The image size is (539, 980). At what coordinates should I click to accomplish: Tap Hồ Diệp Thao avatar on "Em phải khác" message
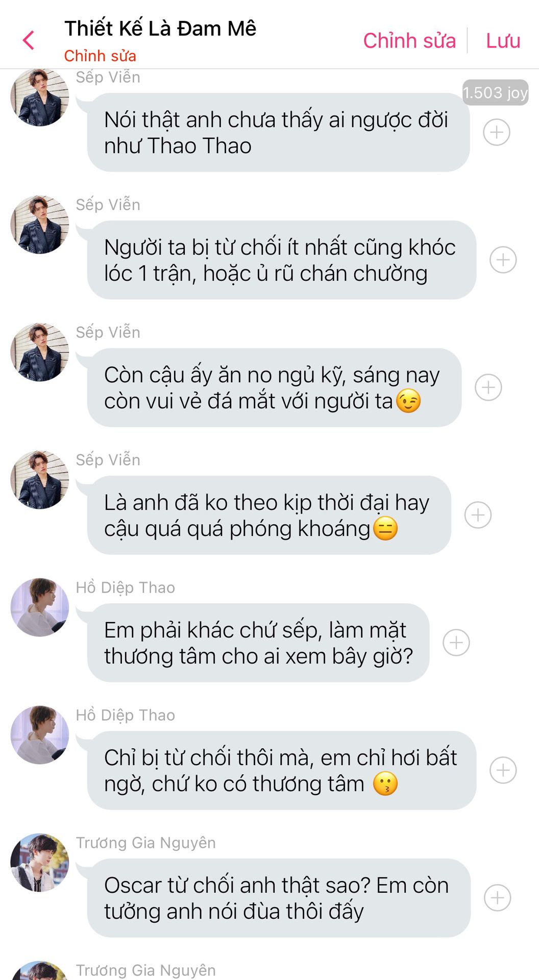click(x=40, y=607)
